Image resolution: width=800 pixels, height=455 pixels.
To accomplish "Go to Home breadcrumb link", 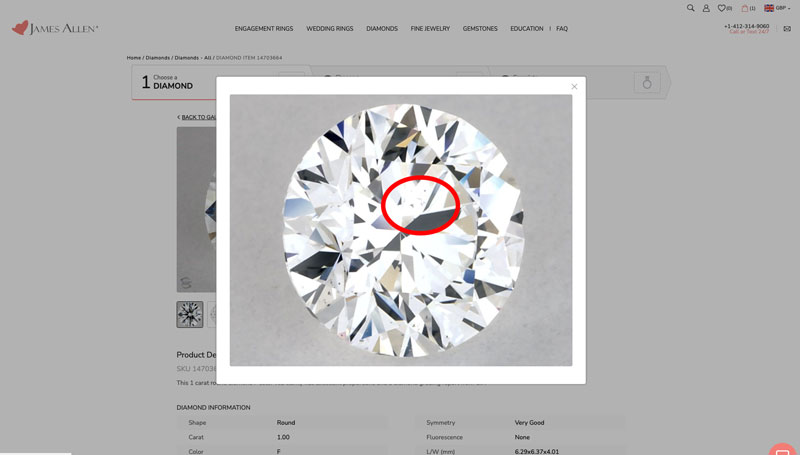I will point(134,58).
